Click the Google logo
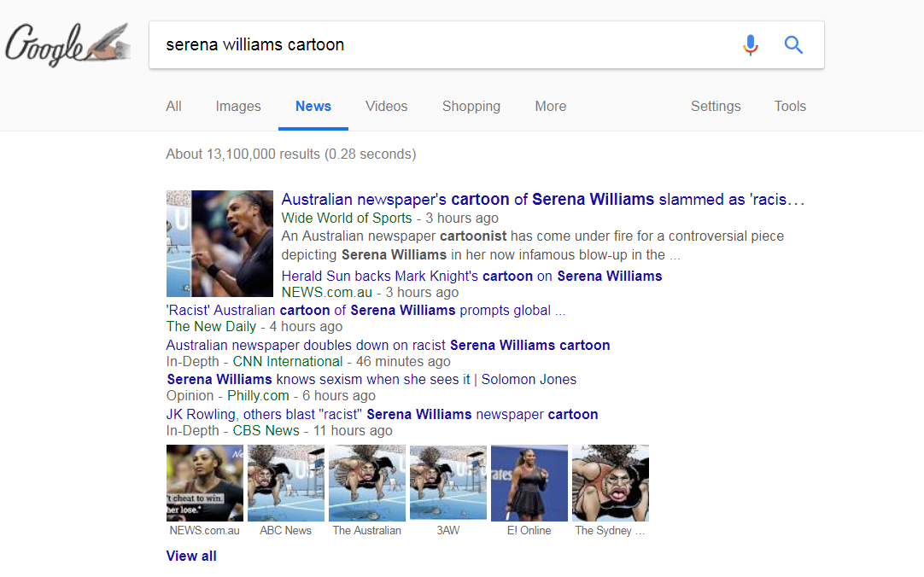Viewport: 924px width, 577px height. 68,44
